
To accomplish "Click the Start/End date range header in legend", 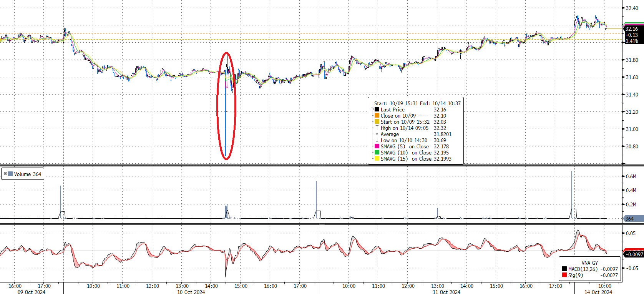I will [x=417, y=103].
